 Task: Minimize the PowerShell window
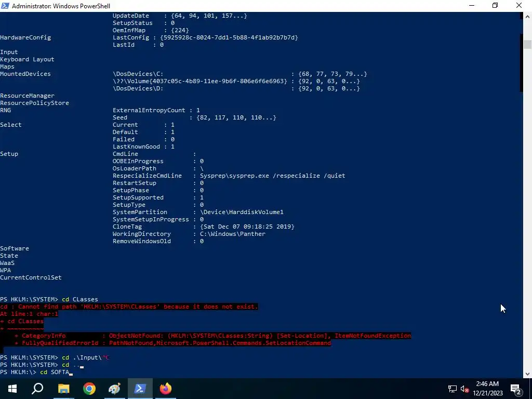[472, 5]
